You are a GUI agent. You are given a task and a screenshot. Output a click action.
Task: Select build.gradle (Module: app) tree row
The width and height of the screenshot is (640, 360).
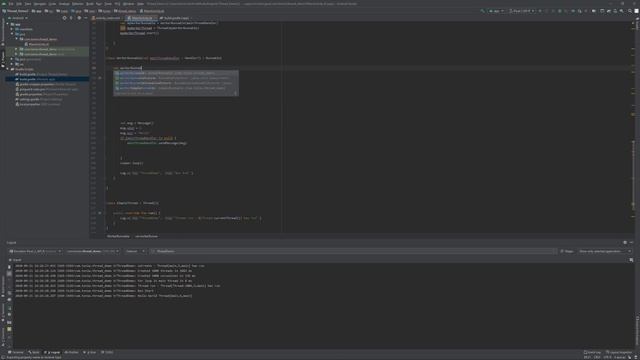(x=47, y=79)
